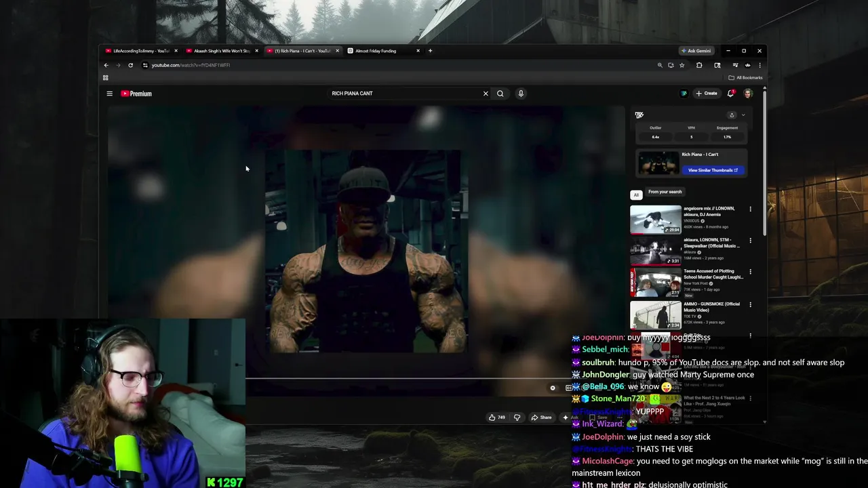Click the browser back arrow

106,65
